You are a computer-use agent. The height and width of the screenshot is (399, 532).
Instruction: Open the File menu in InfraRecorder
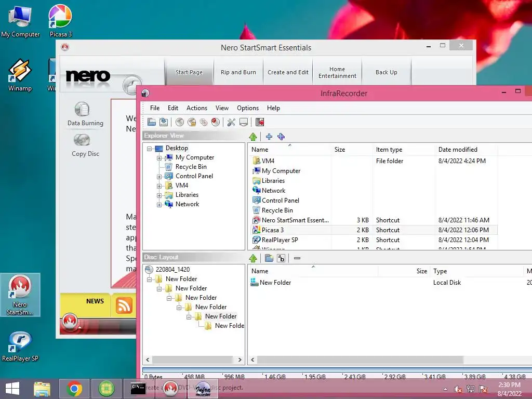(155, 108)
